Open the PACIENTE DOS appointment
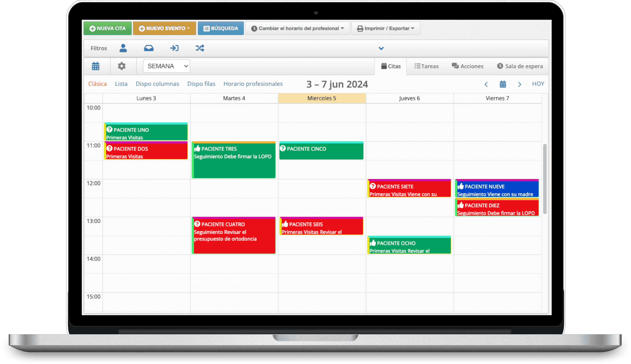 (146, 151)
